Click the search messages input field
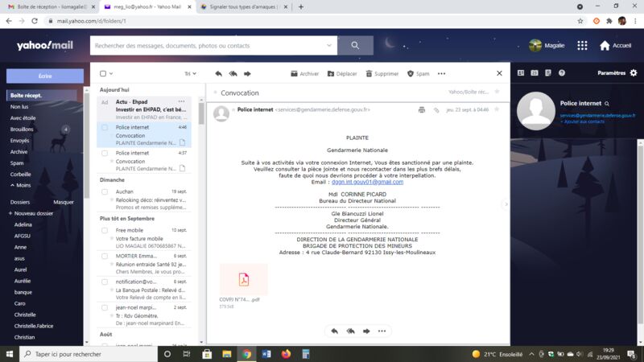 click(x=209, y=46)
